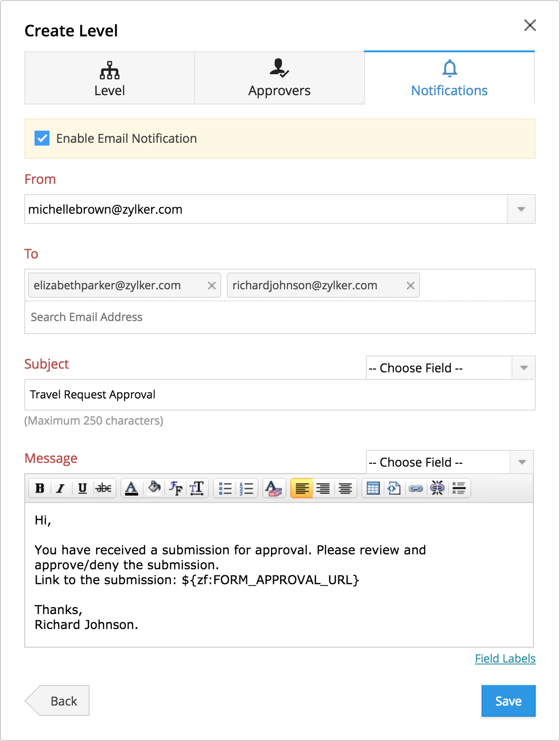This screenshot has width=560, height=741.
Task: Click the Save button
Action: coord(508,701)
